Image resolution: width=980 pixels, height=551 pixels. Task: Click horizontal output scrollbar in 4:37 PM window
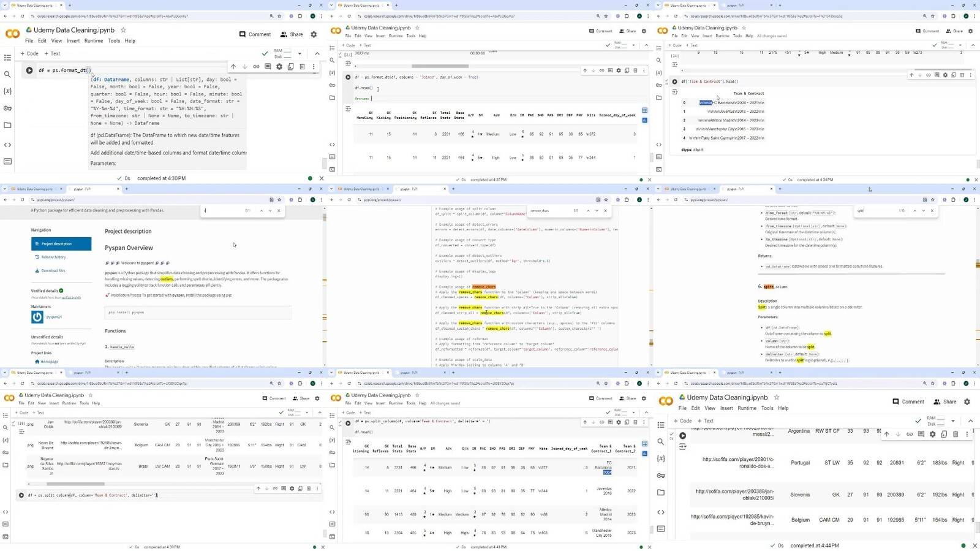(440, 66)
